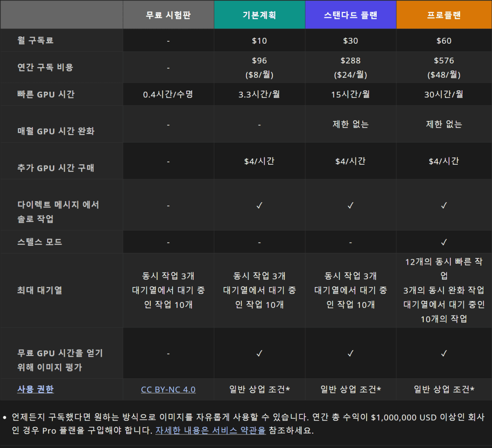Click the 30시간/월 cell under 프로플랜

pos(444,94)
